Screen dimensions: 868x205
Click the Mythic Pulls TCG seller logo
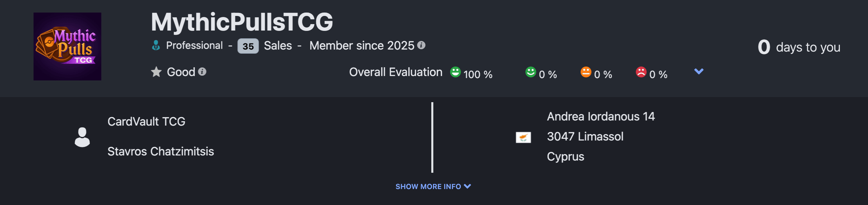pyautogui.click(x=67, y=46)
